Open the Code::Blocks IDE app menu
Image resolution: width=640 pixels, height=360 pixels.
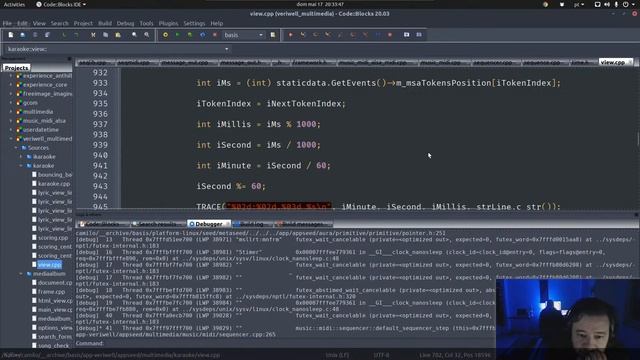[x=61, y=4]
